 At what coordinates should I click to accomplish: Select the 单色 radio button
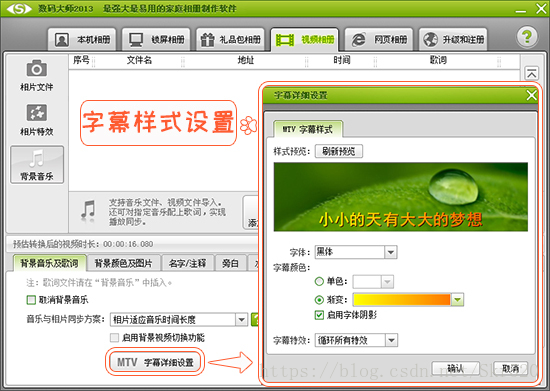tap(319, 281)
